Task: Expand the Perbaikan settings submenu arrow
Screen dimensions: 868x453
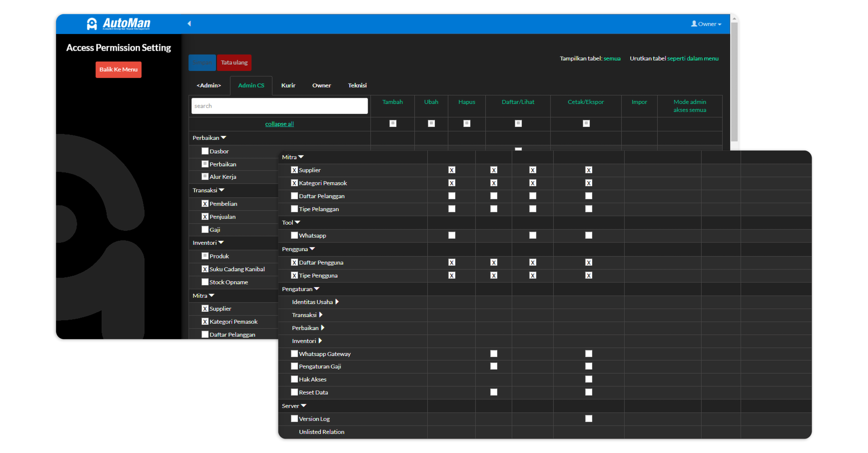Action: click(323, 328)
